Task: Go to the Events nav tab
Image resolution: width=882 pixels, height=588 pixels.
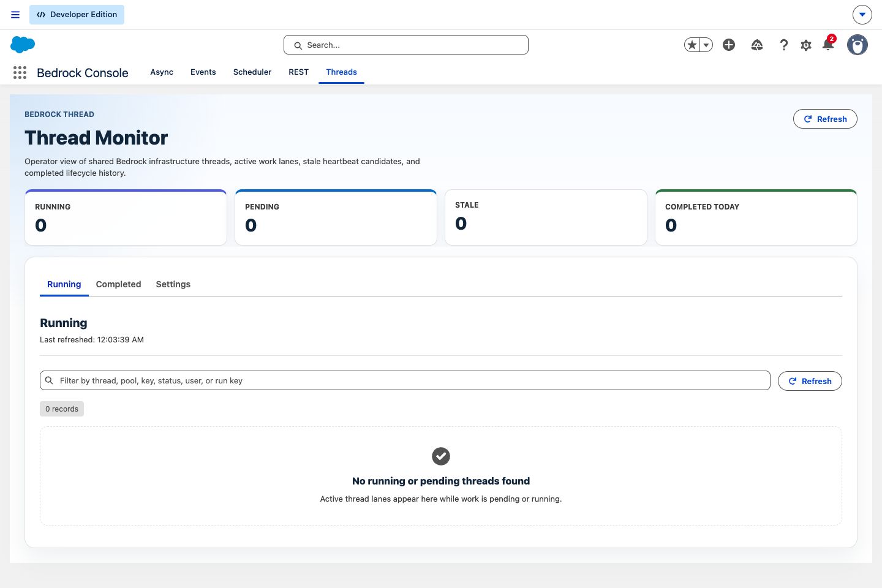Action: (203, 72)
